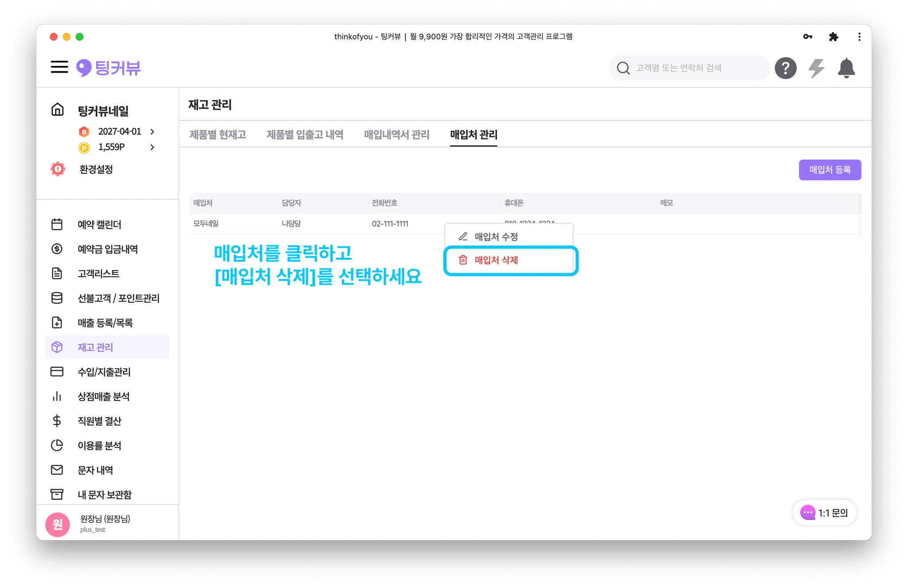Click the 이용률 분석 pie chart icon
The height and width of the screenshot is (588, 908).
(57, 445)
